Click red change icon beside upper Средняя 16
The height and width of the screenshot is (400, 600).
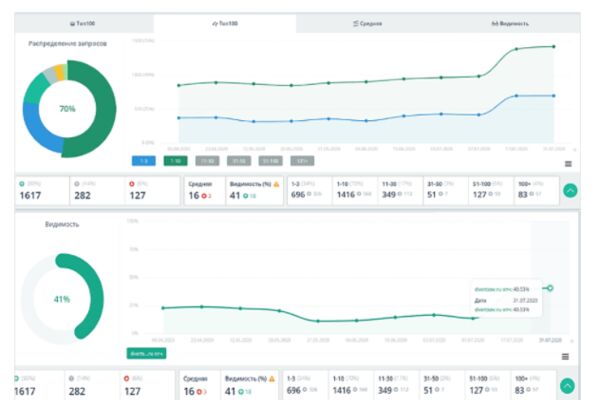point(204,196)
